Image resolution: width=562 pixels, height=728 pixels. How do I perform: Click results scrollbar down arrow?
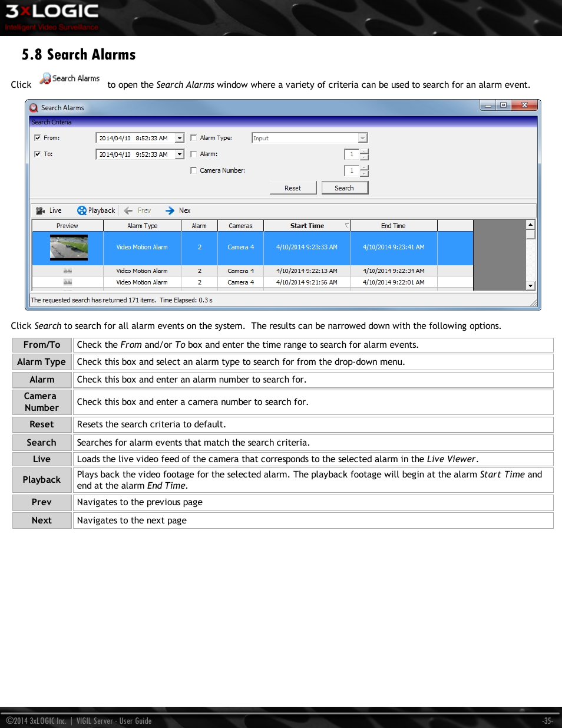[530, 285]
